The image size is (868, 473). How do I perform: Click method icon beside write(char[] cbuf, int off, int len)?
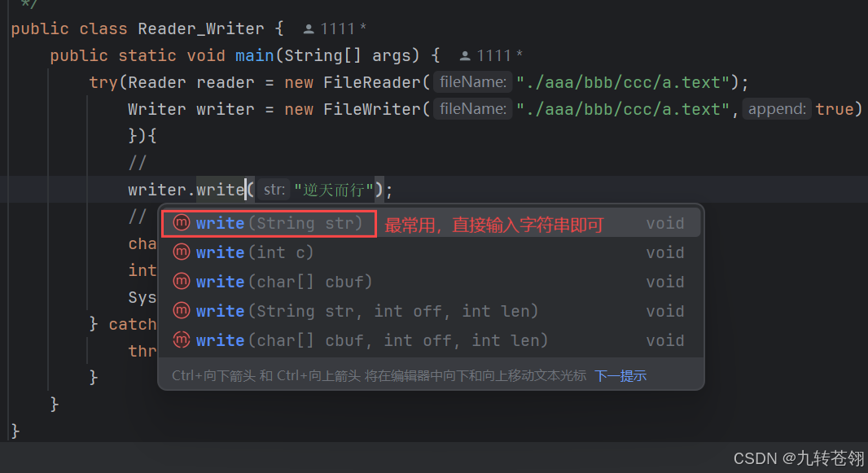click(182, 339)
